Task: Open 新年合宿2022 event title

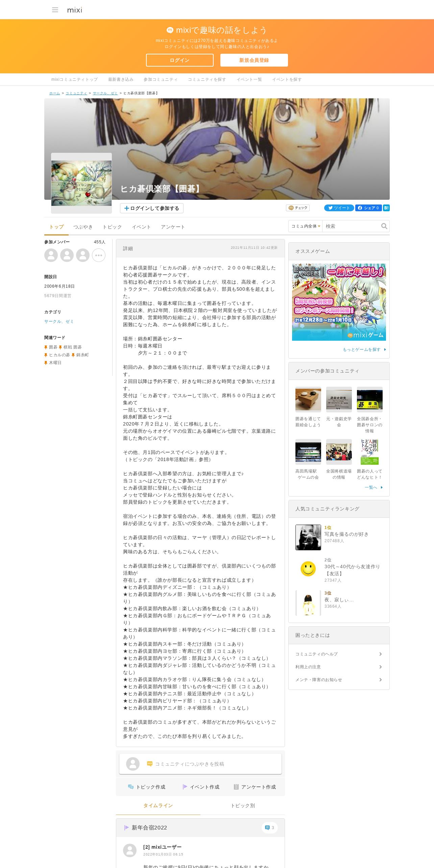Action: tap(149, 827)
